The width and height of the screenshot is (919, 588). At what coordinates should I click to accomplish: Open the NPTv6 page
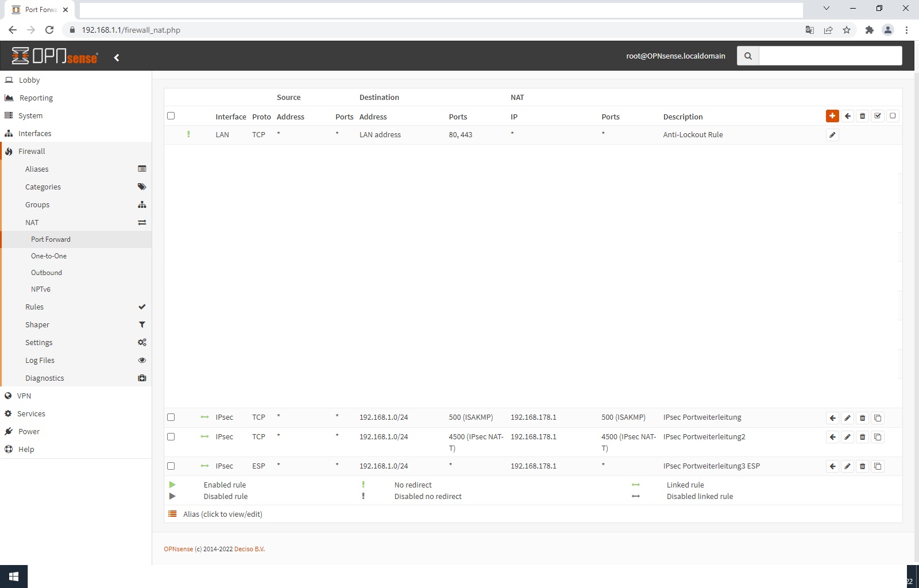pyautogui.click(x=76, y=289)
